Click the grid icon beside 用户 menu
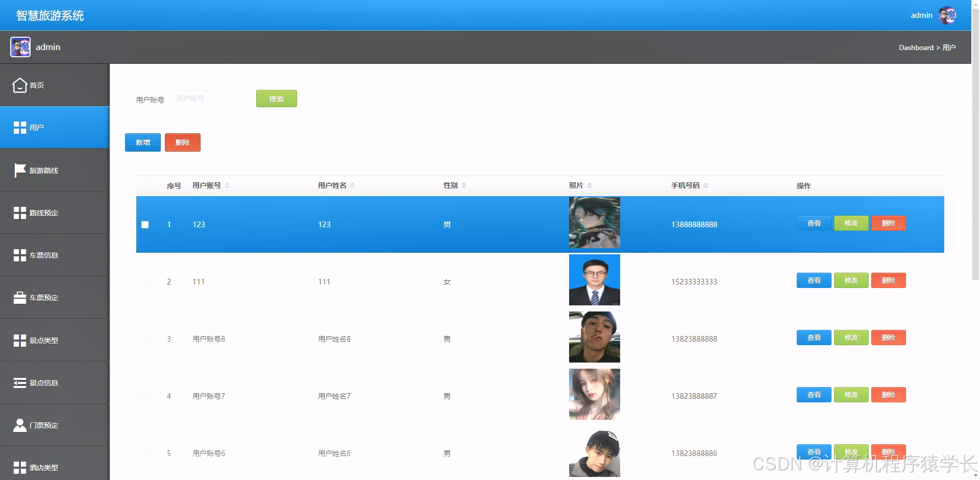The image size is (980, 480). pyautogui.click(x=20, y=128)
